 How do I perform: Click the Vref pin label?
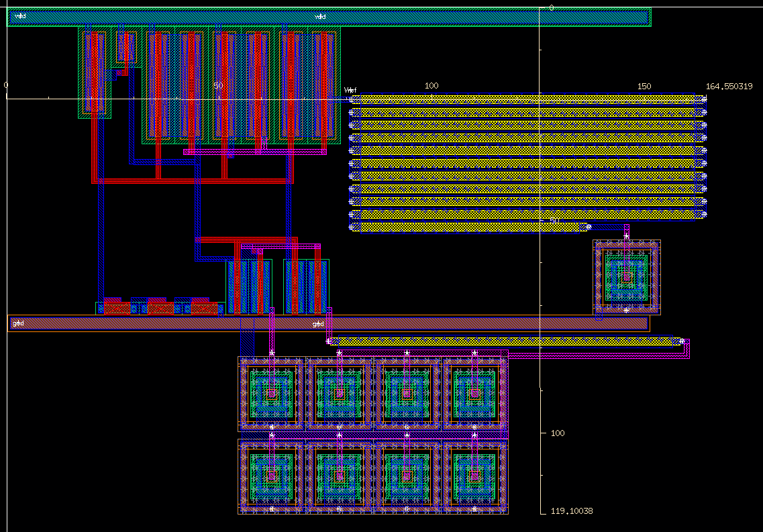[x=350, y=90]
